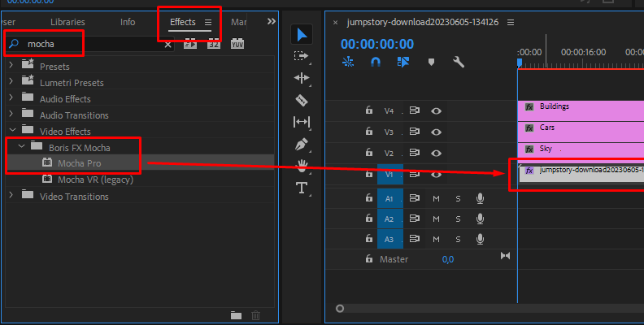Viewport: 644px width, 325px height.
Task: Toggle sync lock on A2
Action: click(x=415, y=219)
